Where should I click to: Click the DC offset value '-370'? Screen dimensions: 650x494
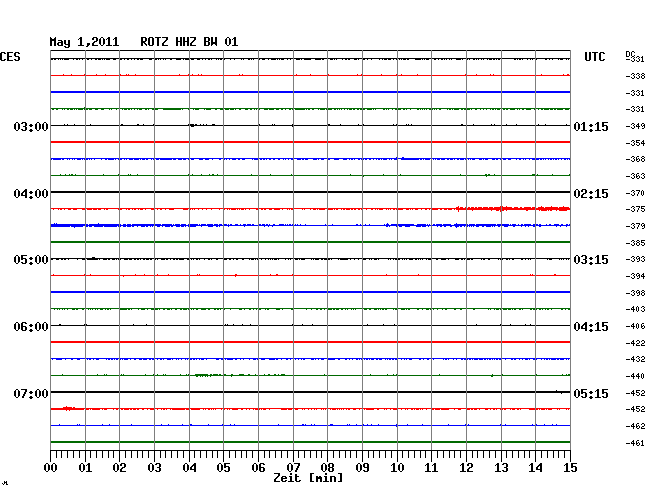(635, 193)
